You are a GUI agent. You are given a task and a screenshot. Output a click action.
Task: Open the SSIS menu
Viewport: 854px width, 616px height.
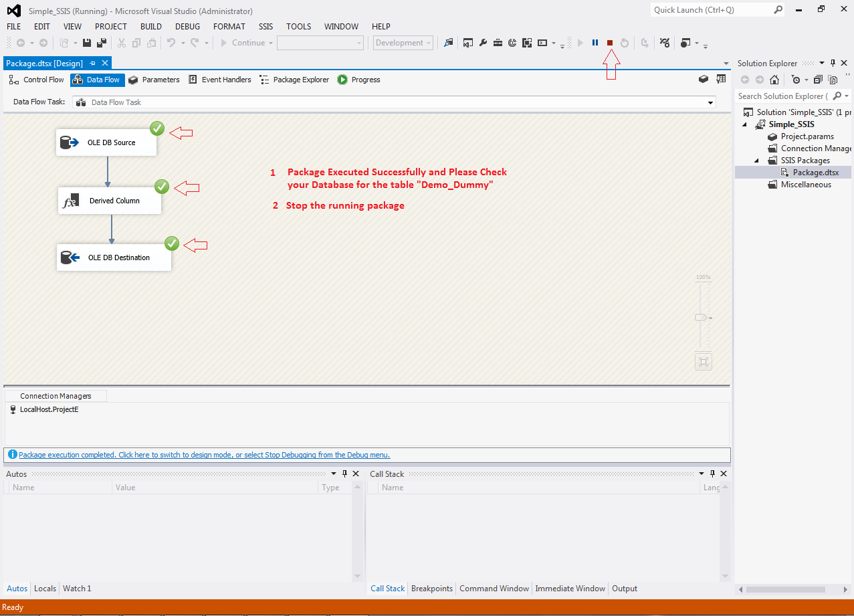[x=265, y=27]
